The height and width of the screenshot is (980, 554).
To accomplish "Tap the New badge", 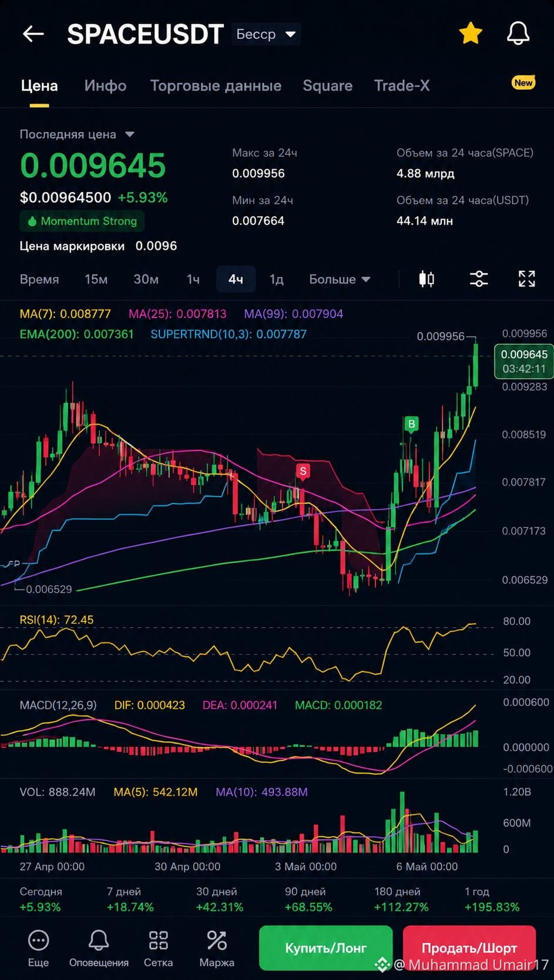I will (x=523, y=83).
